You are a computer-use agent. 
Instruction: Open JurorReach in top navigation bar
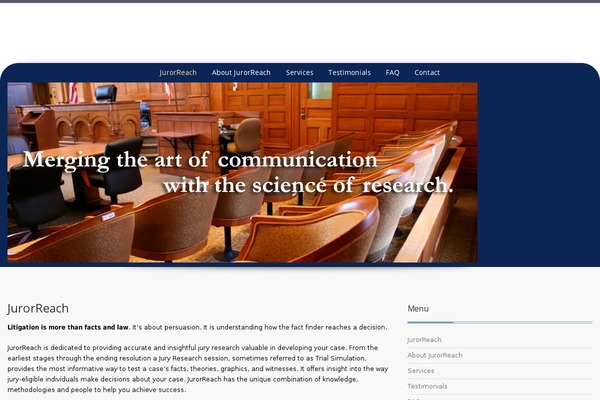pyautogui.click(x=178, y=73)
